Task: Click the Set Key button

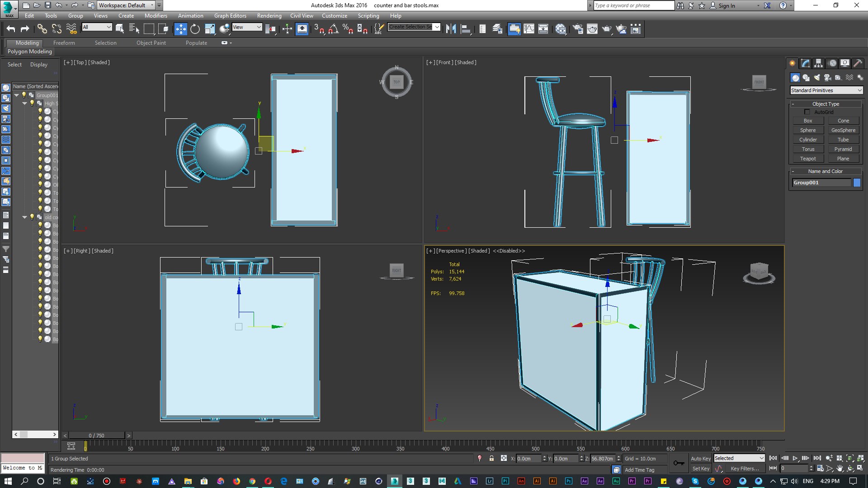Action: coord(701,469)
